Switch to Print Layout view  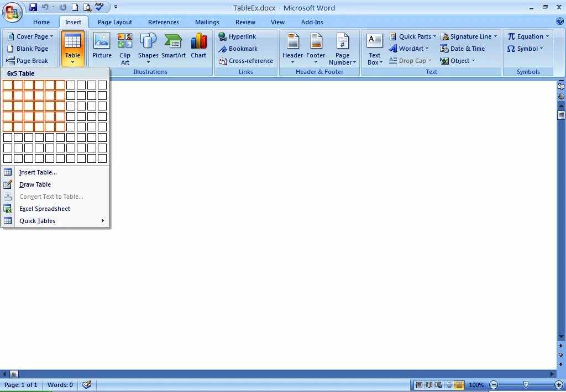pyautogui.click(x=419, y=385)
